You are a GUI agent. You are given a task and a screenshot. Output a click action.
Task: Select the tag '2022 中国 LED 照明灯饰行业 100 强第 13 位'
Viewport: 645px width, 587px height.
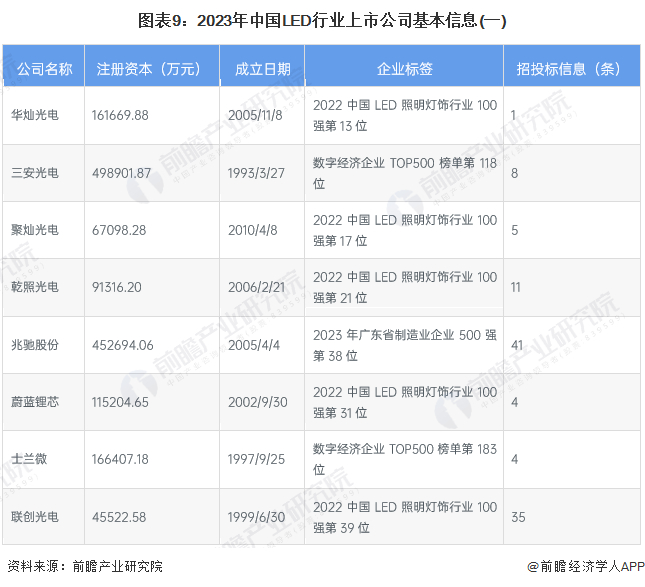point(405,115)
